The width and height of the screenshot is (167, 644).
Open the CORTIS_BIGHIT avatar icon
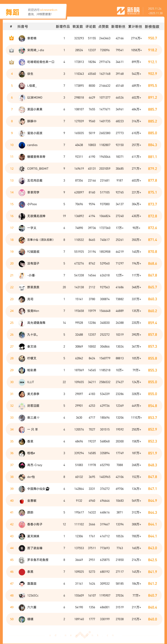22,169
